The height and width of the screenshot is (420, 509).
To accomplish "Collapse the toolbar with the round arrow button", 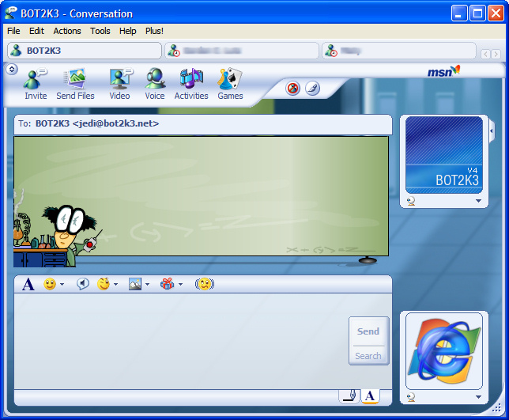I will pyautogui.click(x=12, y=70).
